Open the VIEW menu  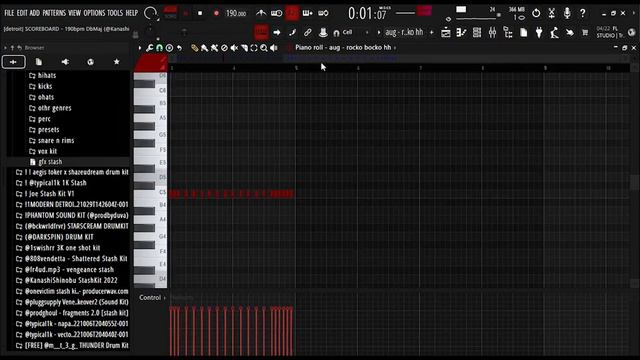coord(74,13)
